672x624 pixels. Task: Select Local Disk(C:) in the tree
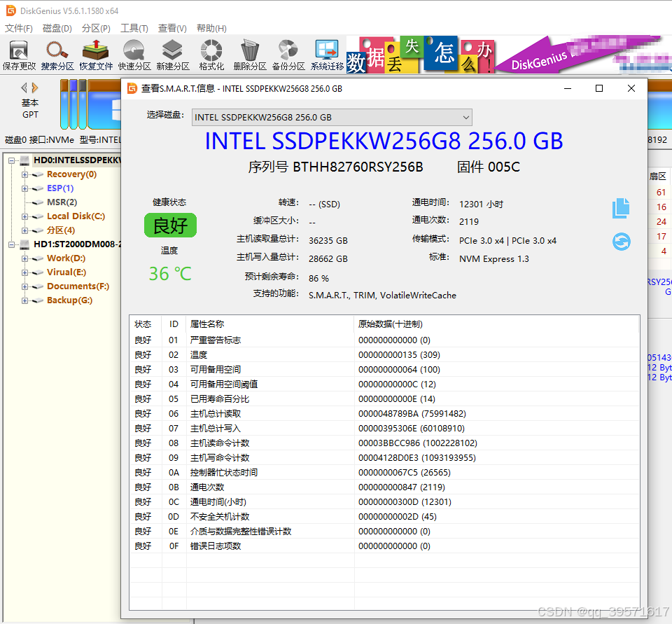[x=76, y=216]
